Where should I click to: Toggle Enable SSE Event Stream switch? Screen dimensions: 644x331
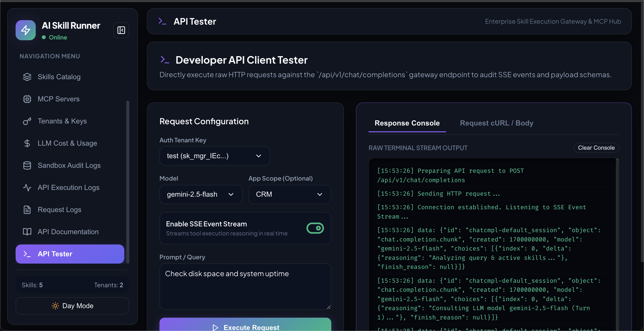315,228
